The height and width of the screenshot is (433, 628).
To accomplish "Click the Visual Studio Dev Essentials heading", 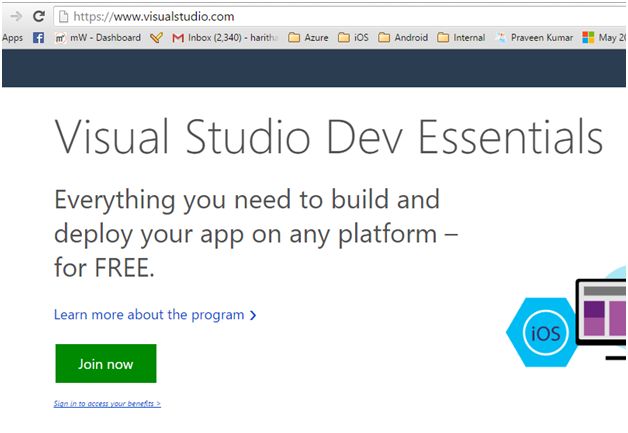I will [x=329, y=137].
